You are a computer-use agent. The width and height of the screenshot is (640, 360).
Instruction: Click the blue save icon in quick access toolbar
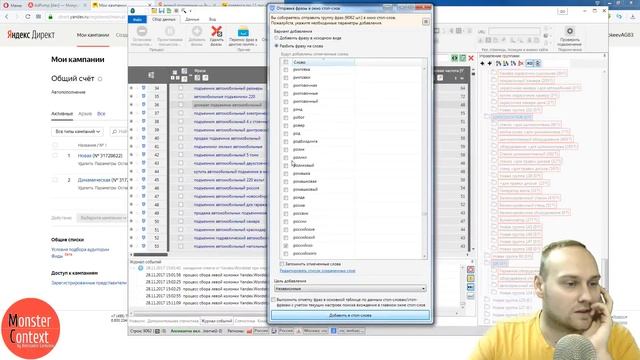click(x=162, y=11)
